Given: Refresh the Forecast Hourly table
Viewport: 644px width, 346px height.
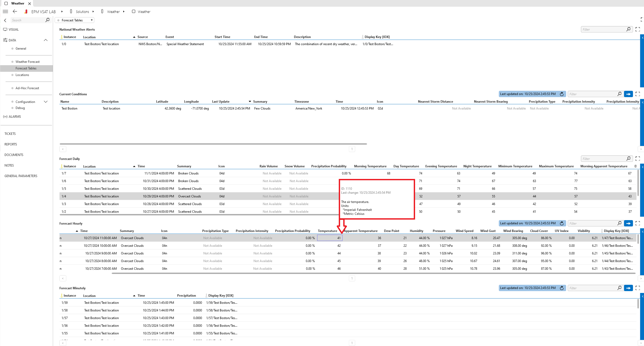Looking at the screenshot, I should (x=562, y=223).
